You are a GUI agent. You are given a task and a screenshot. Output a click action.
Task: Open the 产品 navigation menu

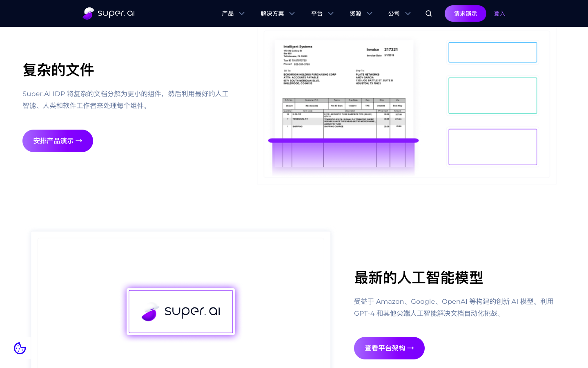point(228,13)
